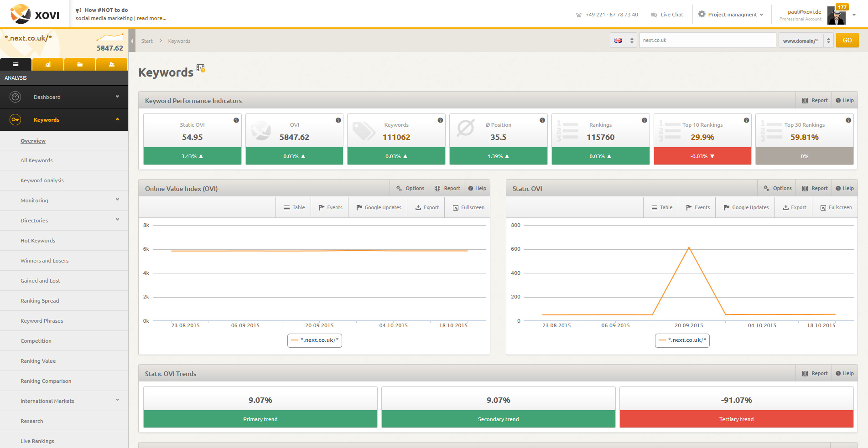
Task: Expand the Dashboard menu
Action: point(117,96)
